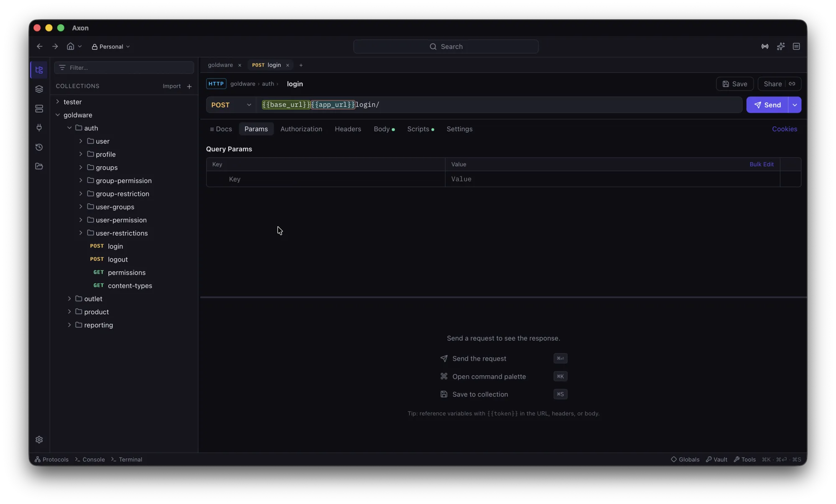Click Bulk Edit in query params

761,164
